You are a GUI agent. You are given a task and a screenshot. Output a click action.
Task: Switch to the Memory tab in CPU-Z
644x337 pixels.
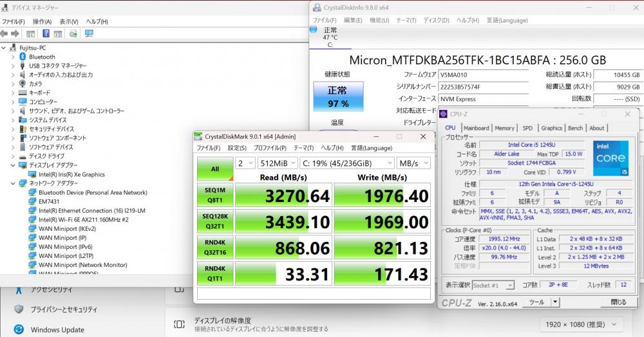pyautogui.click(x=504, y=128)
